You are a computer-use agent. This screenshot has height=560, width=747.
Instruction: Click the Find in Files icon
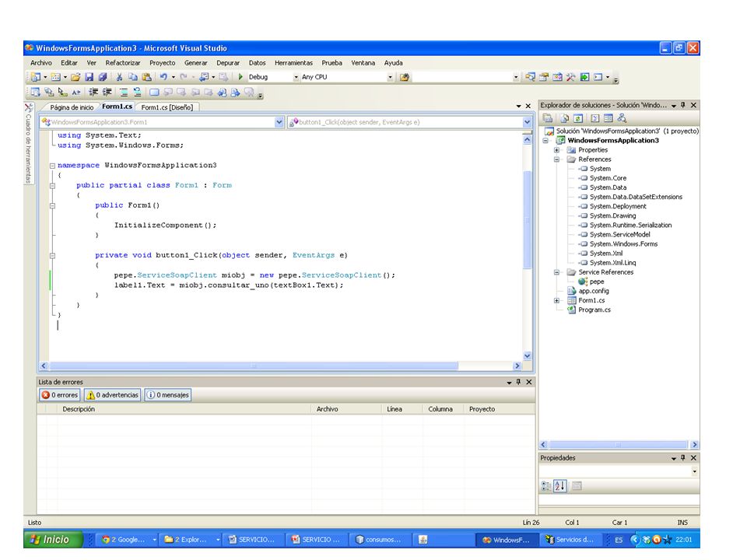tap(405, 77)
